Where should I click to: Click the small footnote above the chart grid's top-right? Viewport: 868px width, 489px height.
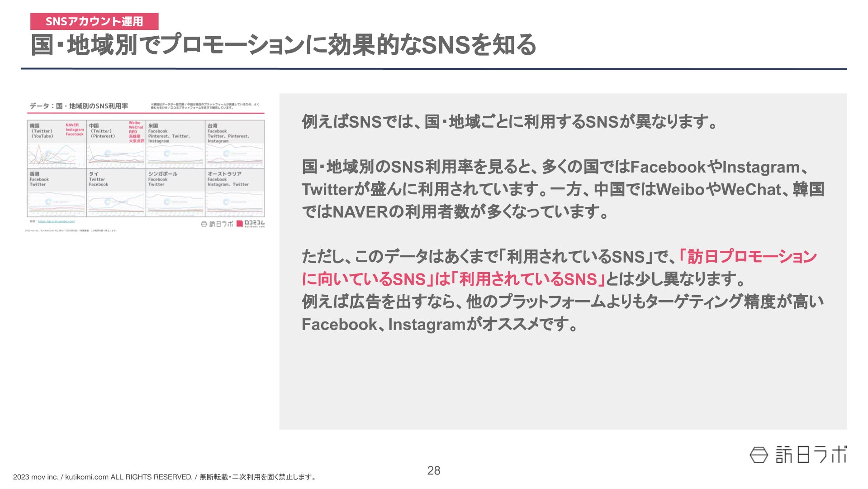coord(205,106)
